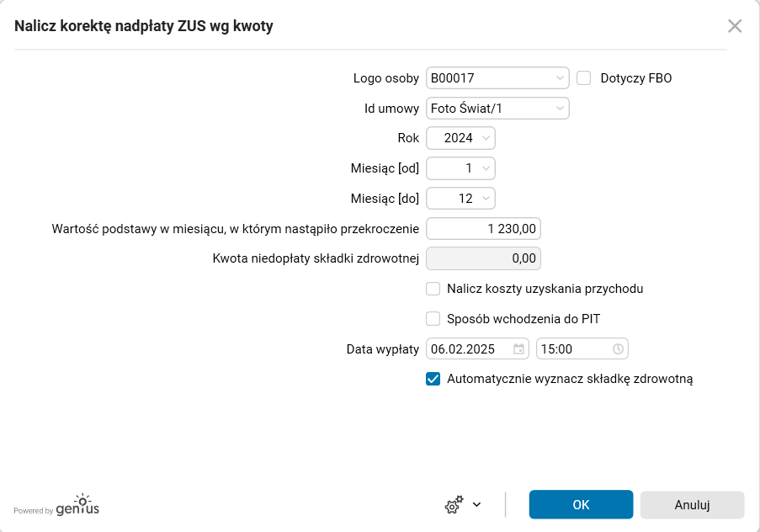Select the Foto Świat/1 combo box
The image size is (760, 532).
(x=497, y=108)
